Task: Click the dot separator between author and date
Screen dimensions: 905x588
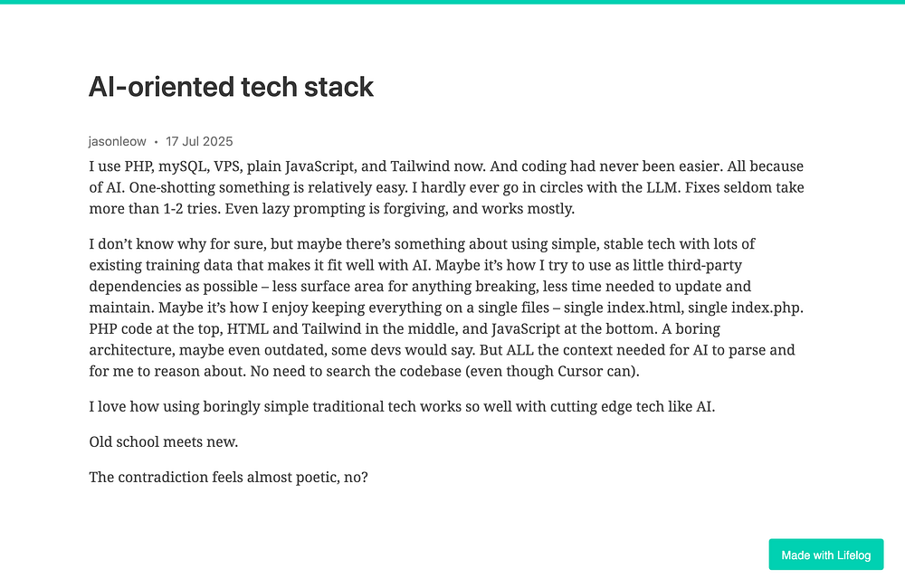Action: tap(156, 142)
